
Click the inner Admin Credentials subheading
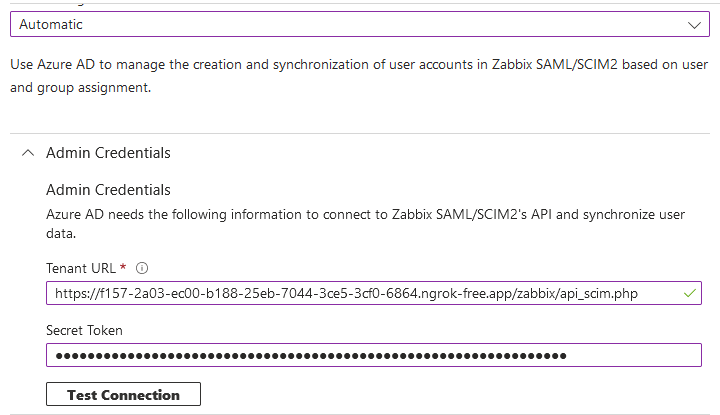(x=108, y=190)
